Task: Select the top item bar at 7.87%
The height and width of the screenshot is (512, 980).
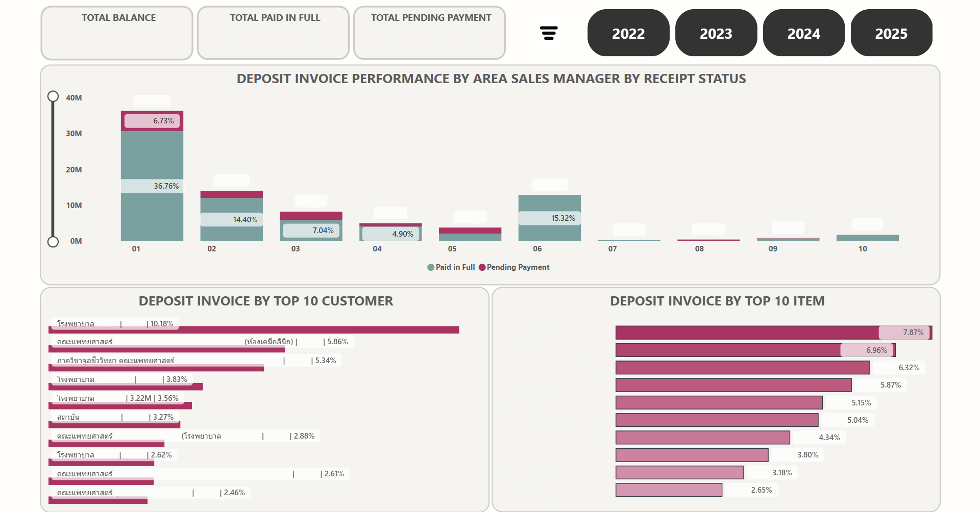Action: point(774,332)
